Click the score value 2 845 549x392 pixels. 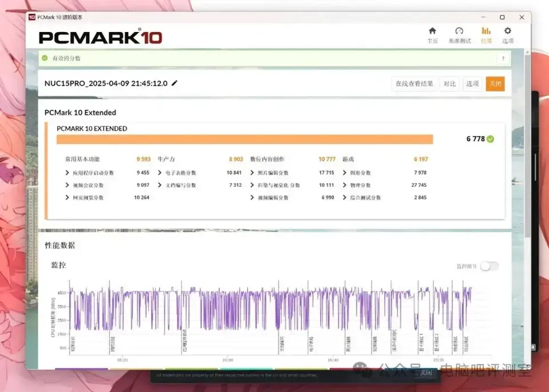pyautogui.click(x=420, y=197)
